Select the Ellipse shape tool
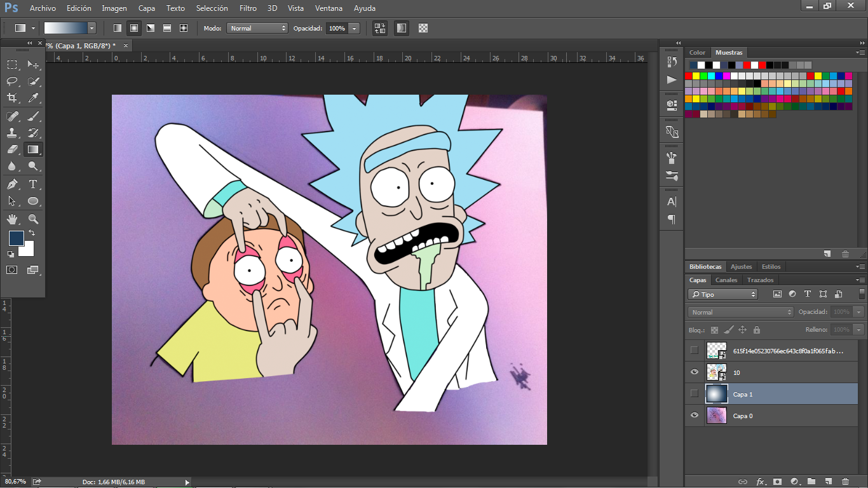The height and width of the screenshot is (488, 868). coord(33,201)
